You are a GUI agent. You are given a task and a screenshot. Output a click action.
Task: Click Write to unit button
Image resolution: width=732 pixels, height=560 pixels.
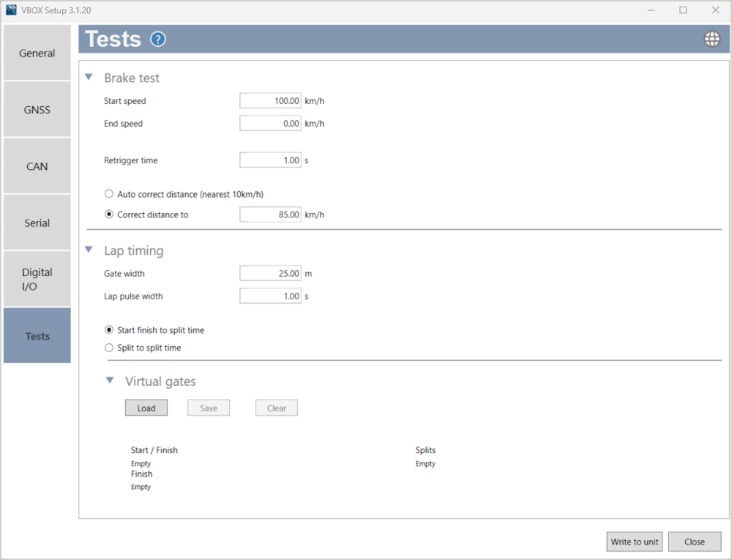(x=635, y=542)
